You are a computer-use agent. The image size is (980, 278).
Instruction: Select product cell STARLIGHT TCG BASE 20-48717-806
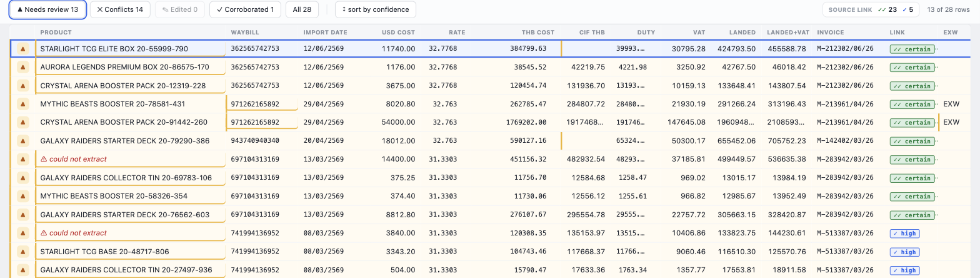(130, 252)
